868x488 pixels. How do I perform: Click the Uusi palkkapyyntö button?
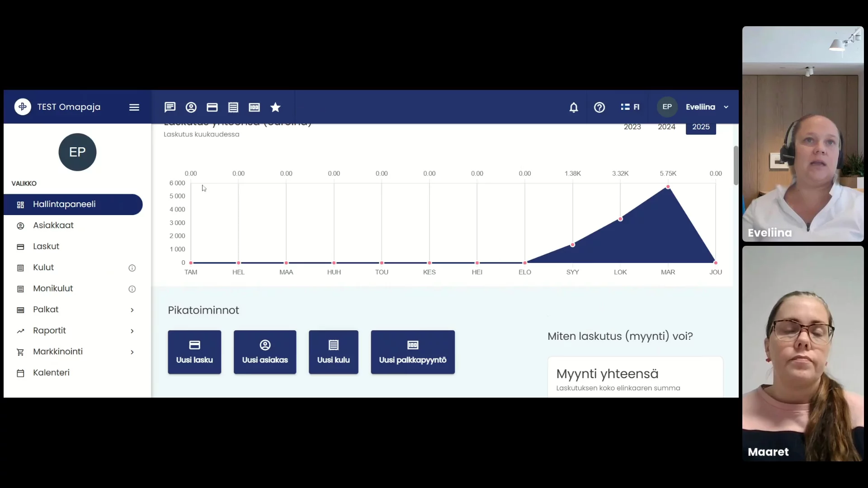pos(412,352)
